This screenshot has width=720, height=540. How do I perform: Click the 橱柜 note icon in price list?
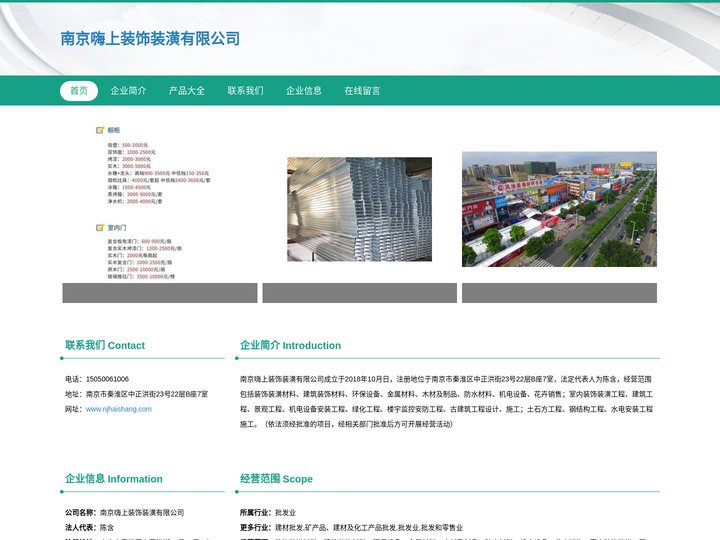click(x=100, y=130)
